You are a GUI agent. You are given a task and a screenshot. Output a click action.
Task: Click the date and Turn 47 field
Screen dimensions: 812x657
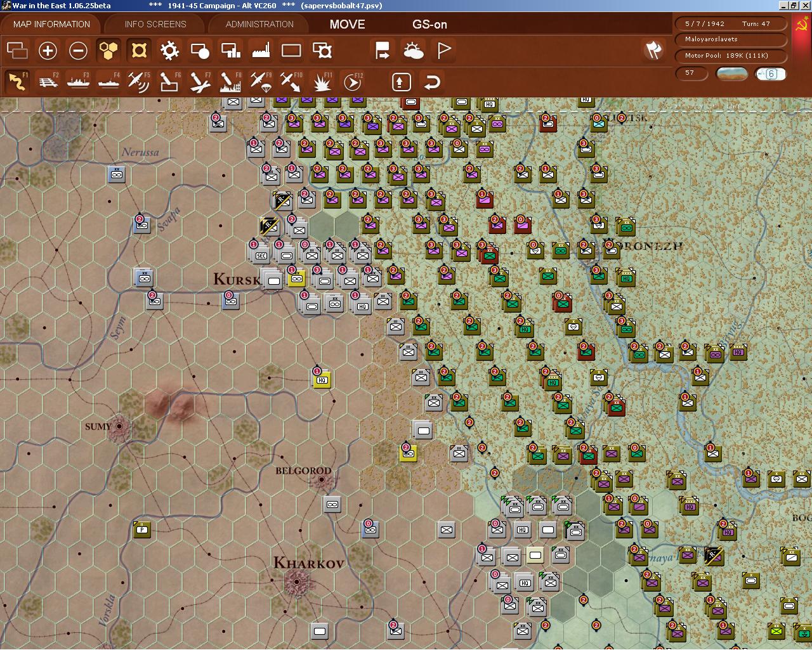(x=731, y=23)
